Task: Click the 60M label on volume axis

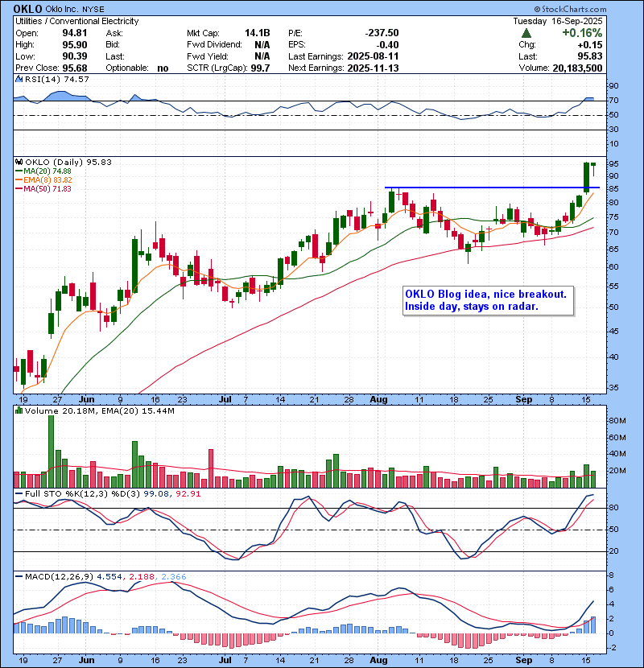Action: 617,438
